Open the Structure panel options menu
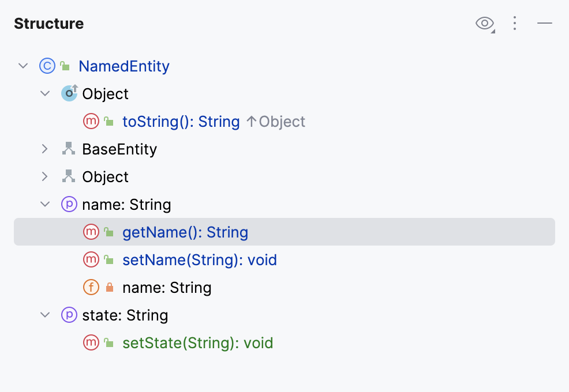Viewport: 569px width, 392px height. tap(515, 24)
